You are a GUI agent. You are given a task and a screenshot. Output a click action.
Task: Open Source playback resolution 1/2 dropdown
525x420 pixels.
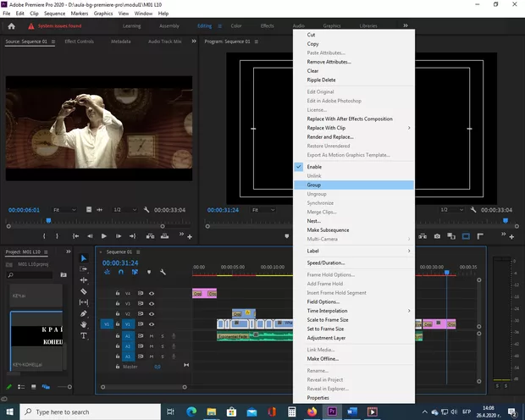122,209
